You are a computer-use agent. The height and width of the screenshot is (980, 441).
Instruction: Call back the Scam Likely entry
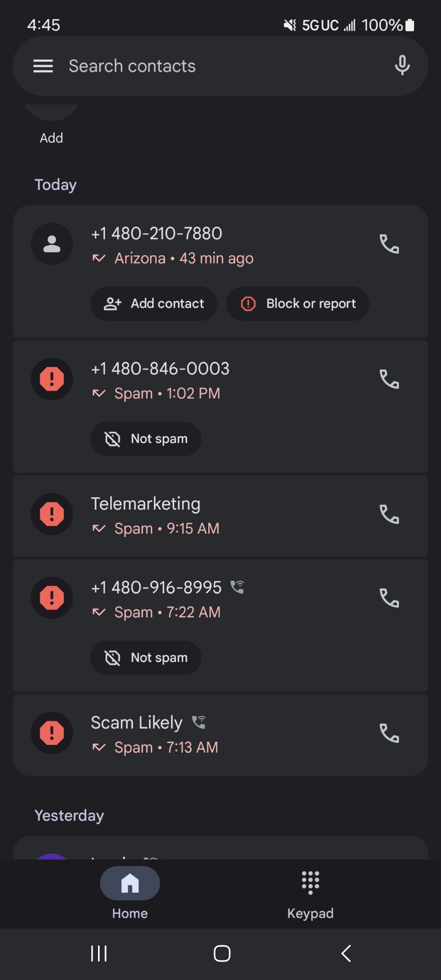tap(389, 734)
